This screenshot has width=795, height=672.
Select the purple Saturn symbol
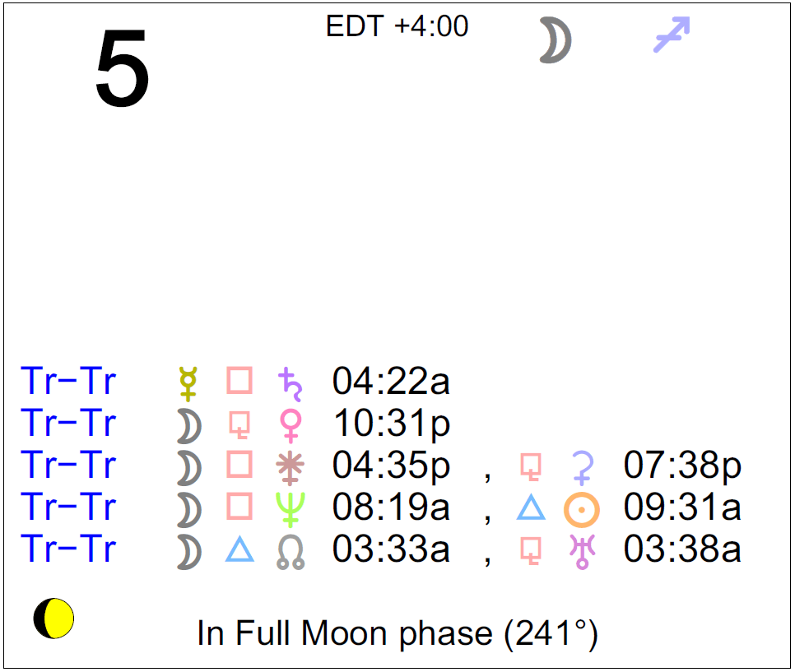[x=290, y=382]
